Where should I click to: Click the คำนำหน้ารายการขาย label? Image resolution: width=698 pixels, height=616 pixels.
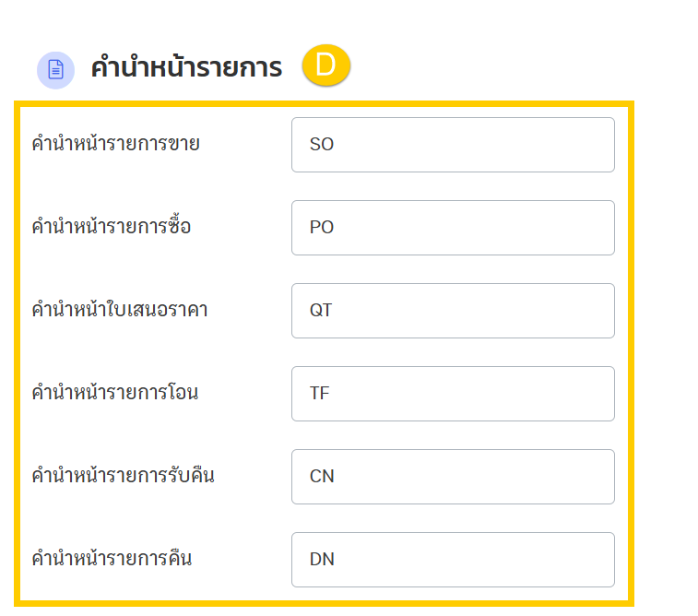[116, 144]
